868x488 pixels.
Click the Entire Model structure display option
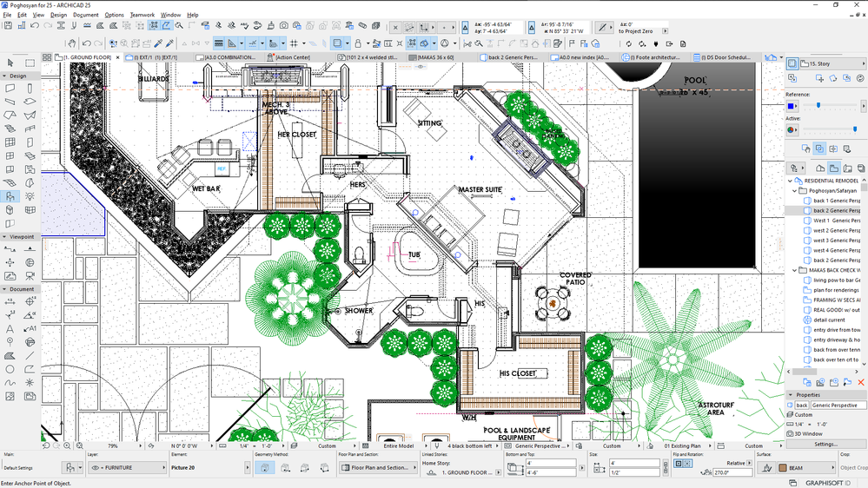pyautogui.click(x=399, y=445)
